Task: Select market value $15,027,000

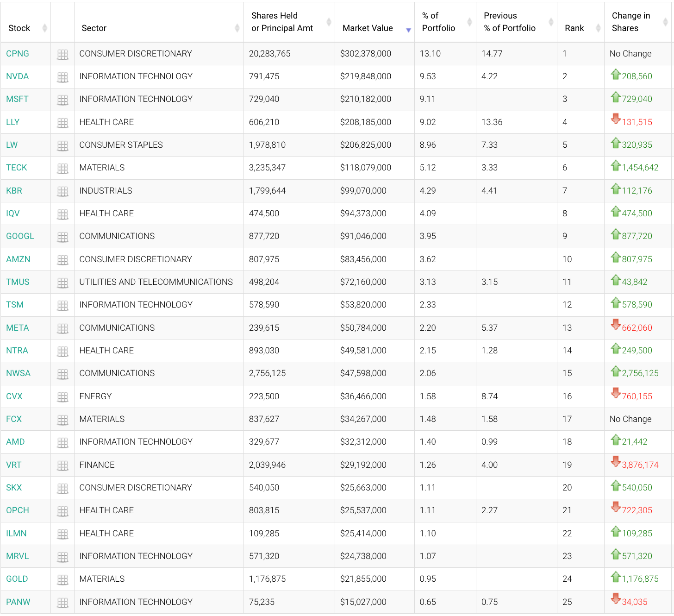Action: [363, 602]
